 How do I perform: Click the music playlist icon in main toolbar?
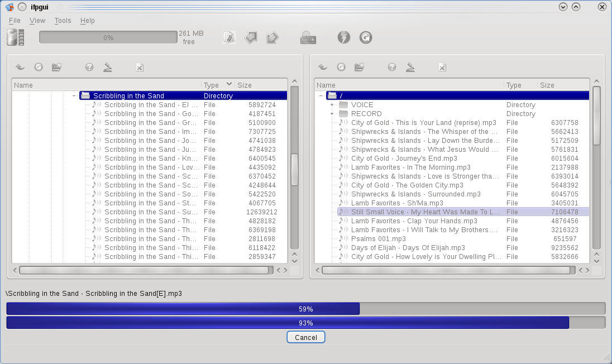(x=229, y=37)
